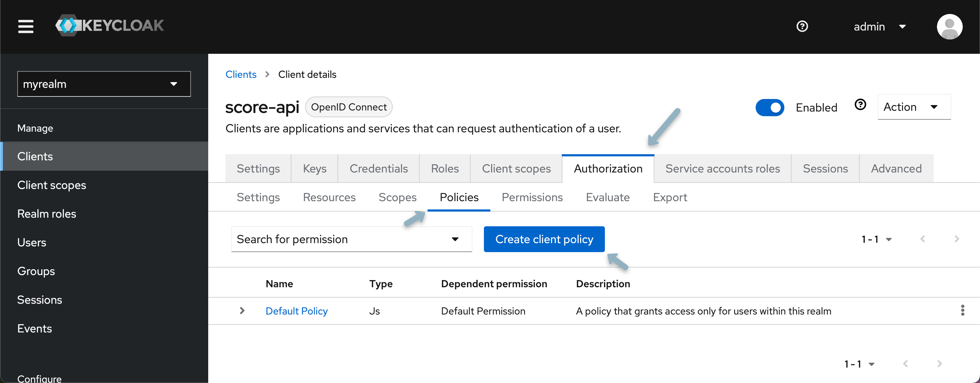980x383 pixels.
Task: Go to next page in top pagination
Action: (x=956, y=239)
